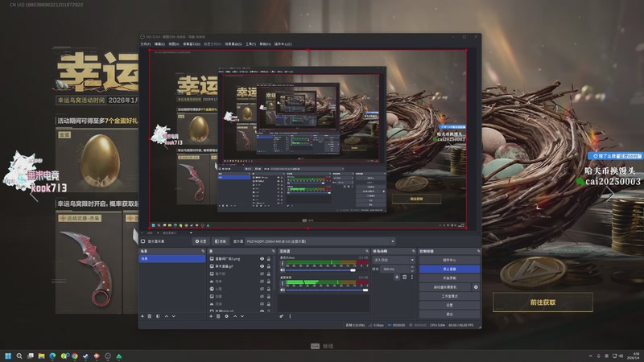Open the 帮助(H) menu in OBS
644x362 pixels.
coord(265,44)
